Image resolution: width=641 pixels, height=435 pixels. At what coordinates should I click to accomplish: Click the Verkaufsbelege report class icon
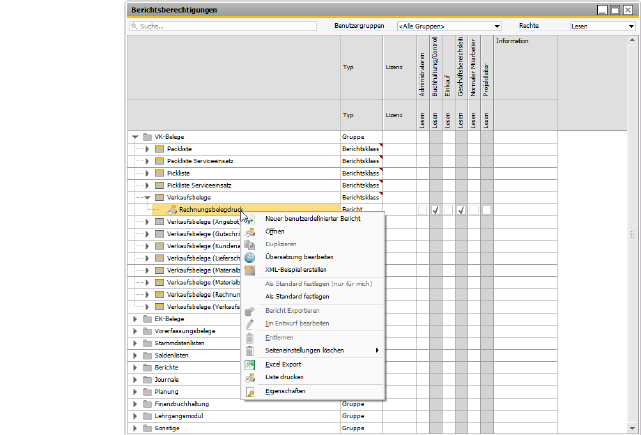tap(159, 197)
